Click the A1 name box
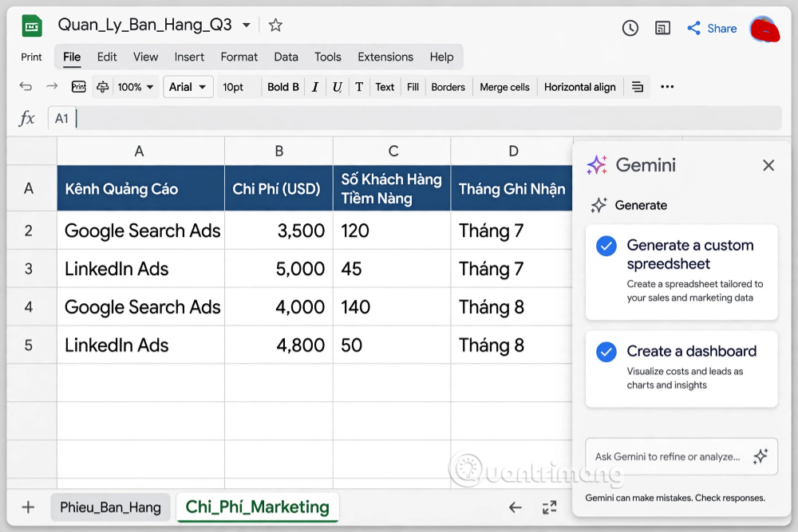Viewport: 798px width, 532px height. point(61,119)
